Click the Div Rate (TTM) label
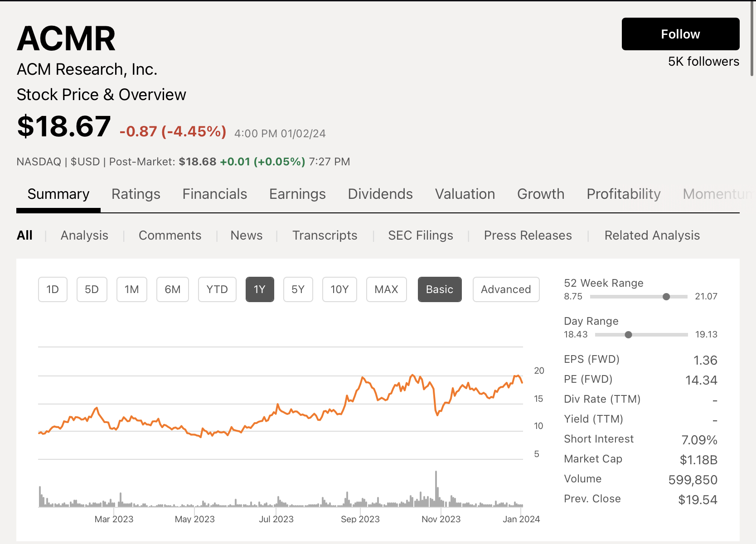This screenshot has height=544, width=756. click(x=602, y=399)
